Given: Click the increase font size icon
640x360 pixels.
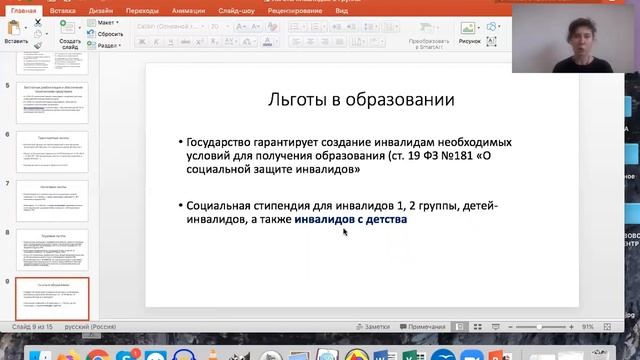Looking at the screenshot, I should (241, 27).
